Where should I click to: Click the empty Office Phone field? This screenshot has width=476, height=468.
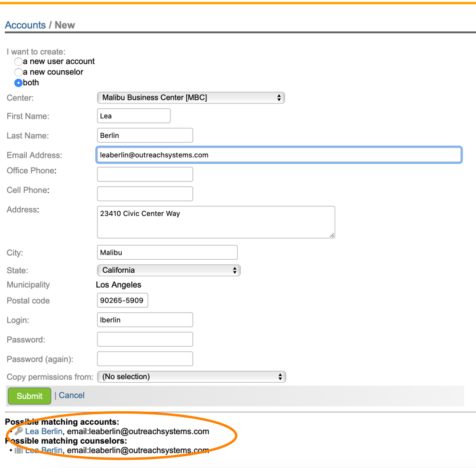coord(145,174)
